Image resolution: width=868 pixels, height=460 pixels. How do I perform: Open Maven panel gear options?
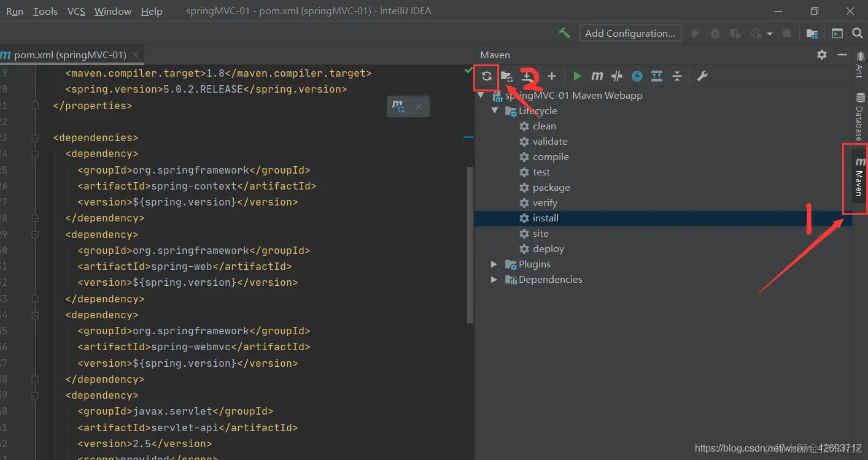pos(822,55)
